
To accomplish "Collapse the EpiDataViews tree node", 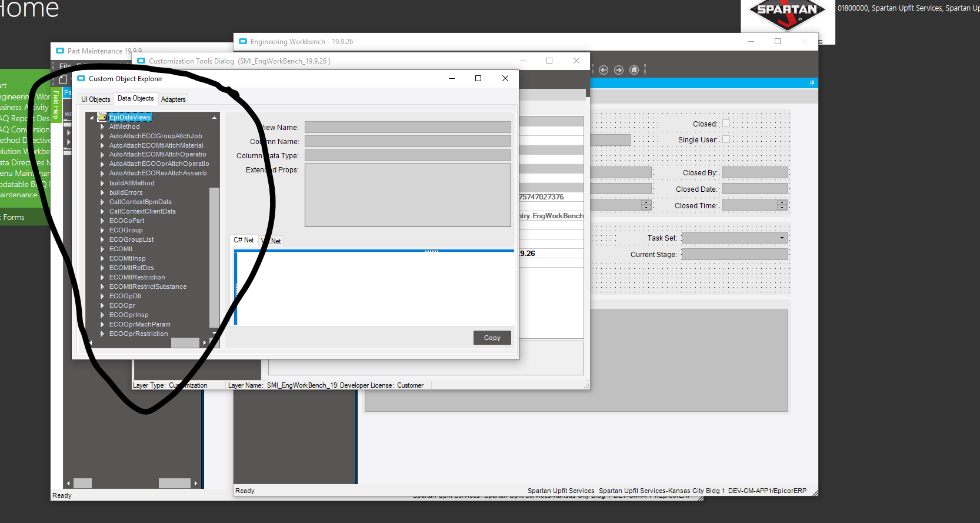I will click(92, 118).
